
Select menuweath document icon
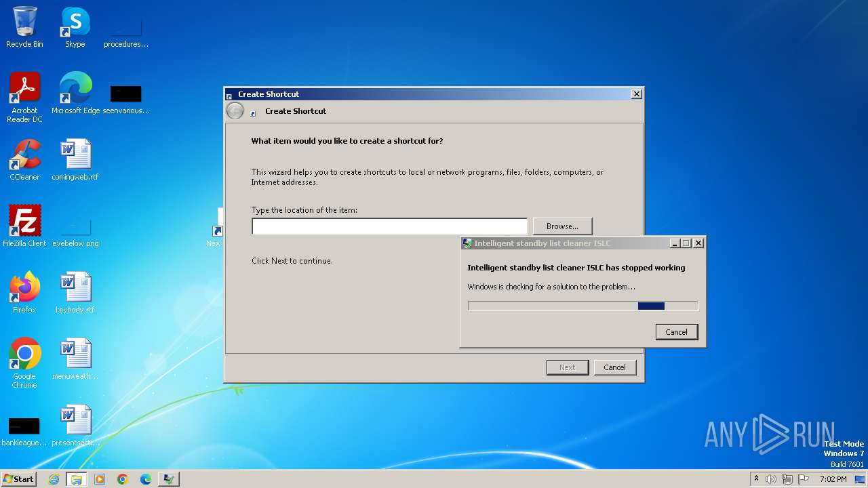[x=75, y=359]
